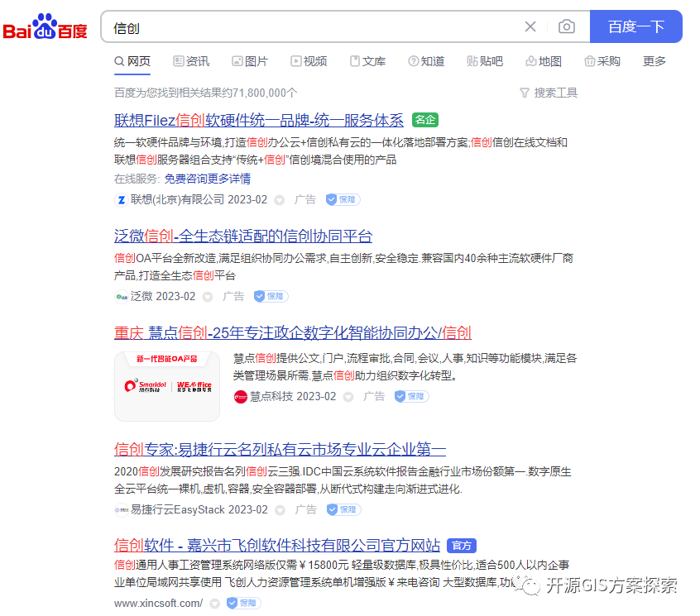
Task: Open the 文库 tab
Action: [x=367, y=61]
